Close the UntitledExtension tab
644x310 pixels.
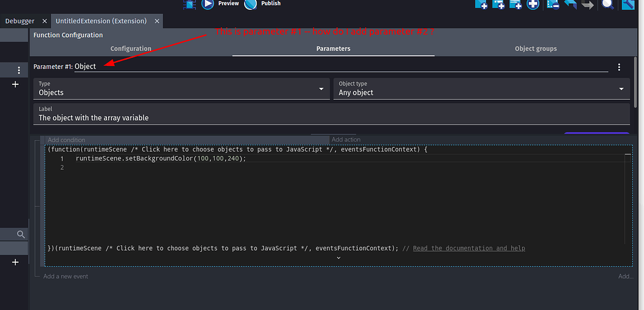157,21
